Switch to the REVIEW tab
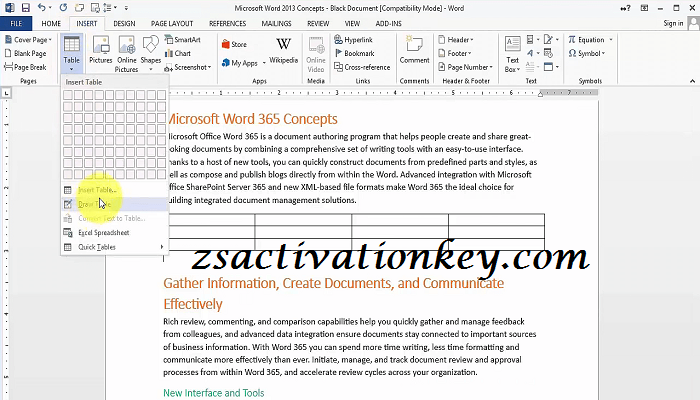Screen dimensions: 700x400 click(318, 23)
